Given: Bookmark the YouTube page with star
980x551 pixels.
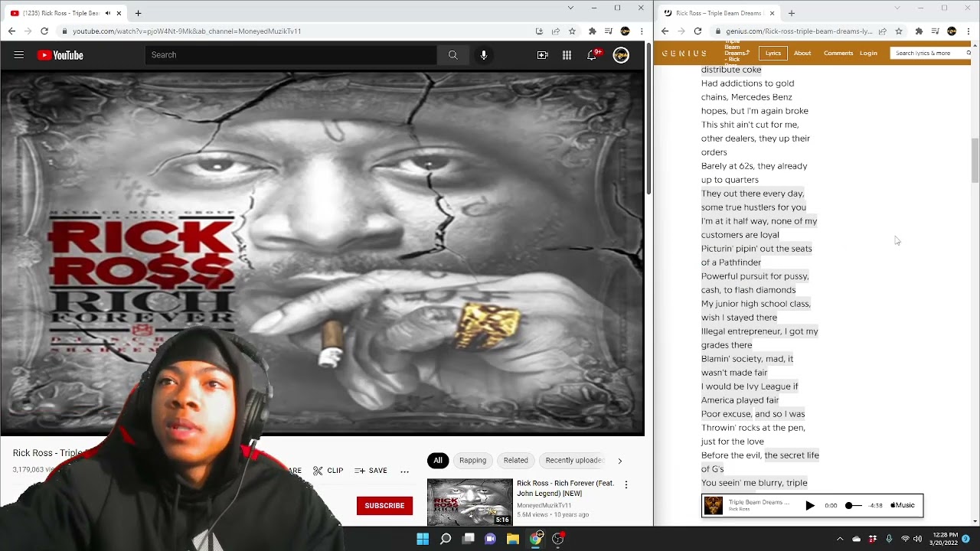Looking at the screenshot, I should click(x=572, y=31).
